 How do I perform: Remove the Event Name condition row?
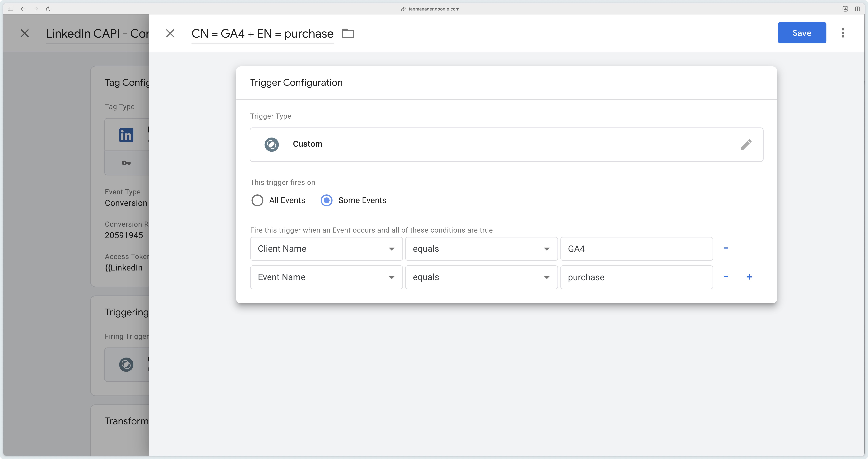pos(726,277)
